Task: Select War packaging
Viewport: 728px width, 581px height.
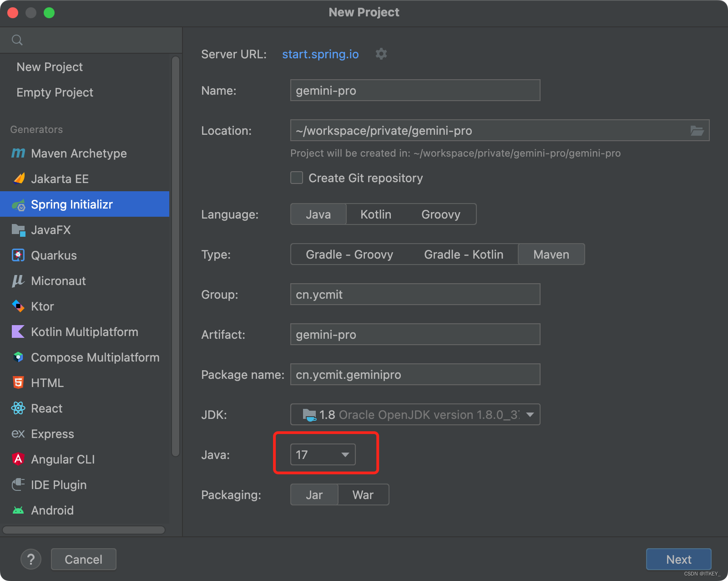Action: [363, 494]
